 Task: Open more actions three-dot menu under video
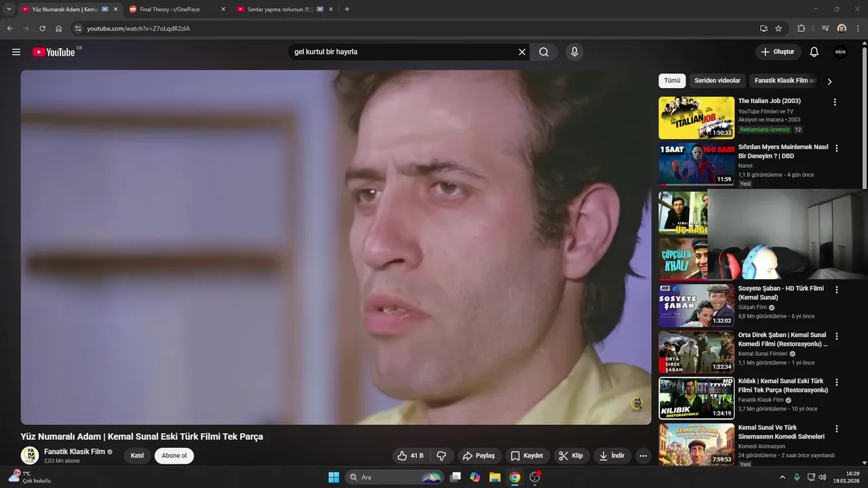point(643,455)
